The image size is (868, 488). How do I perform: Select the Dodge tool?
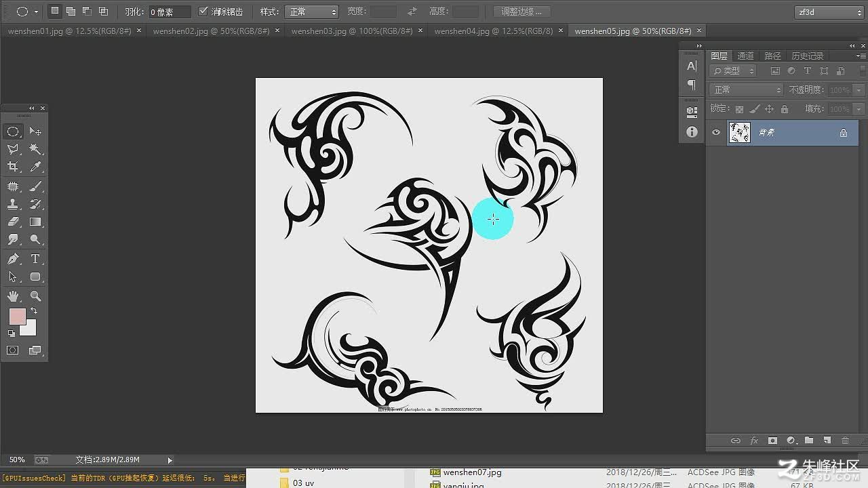click(35, 239)
